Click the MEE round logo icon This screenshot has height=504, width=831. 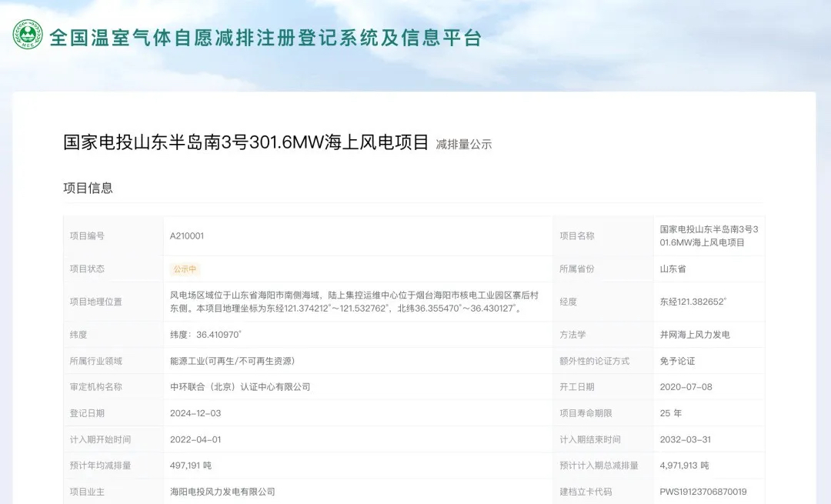(28, 35)
